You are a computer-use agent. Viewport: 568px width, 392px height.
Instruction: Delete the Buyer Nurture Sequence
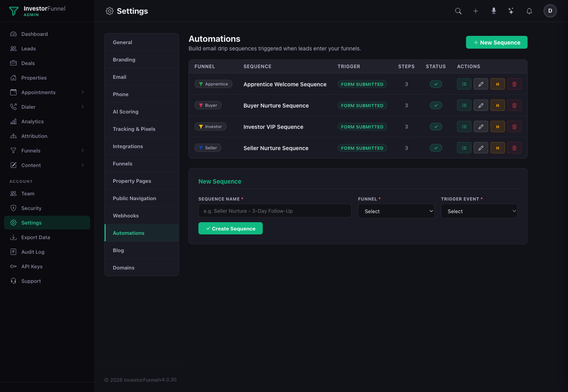coord(514,105)
